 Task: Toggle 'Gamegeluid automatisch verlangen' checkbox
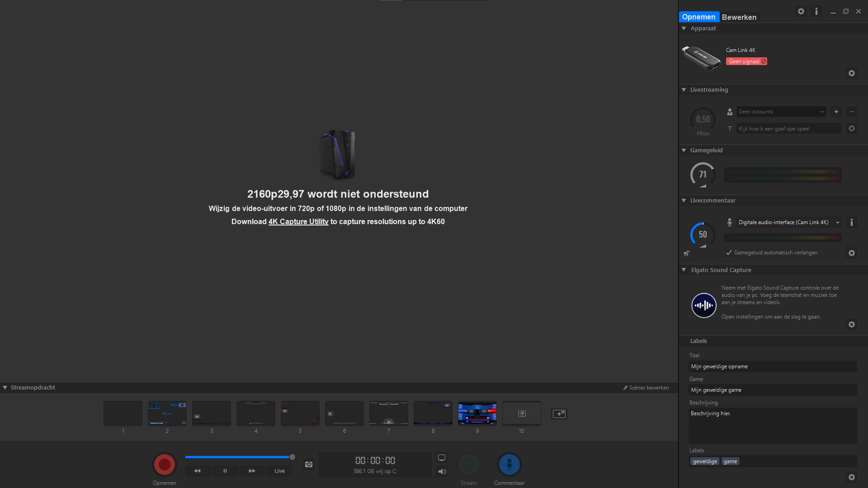729,253
